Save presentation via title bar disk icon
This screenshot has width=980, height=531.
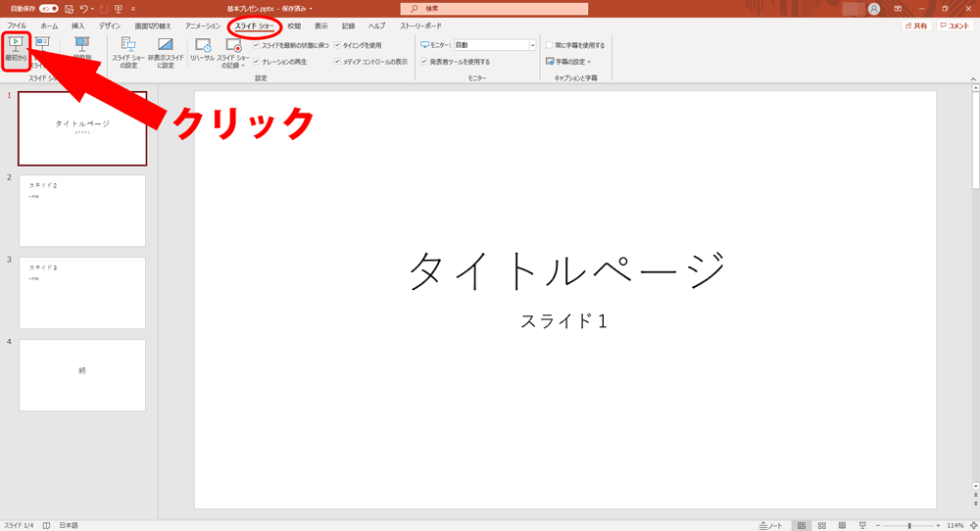click(69, 9)
